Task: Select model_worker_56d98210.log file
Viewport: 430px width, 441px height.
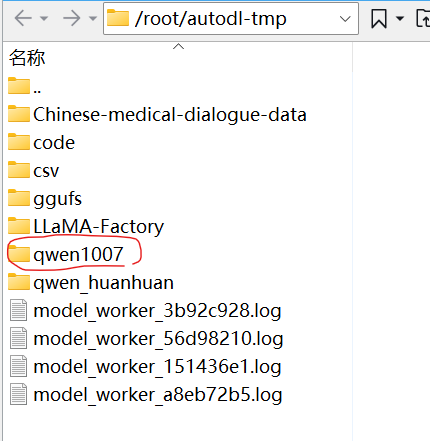Action: [158, 339]
